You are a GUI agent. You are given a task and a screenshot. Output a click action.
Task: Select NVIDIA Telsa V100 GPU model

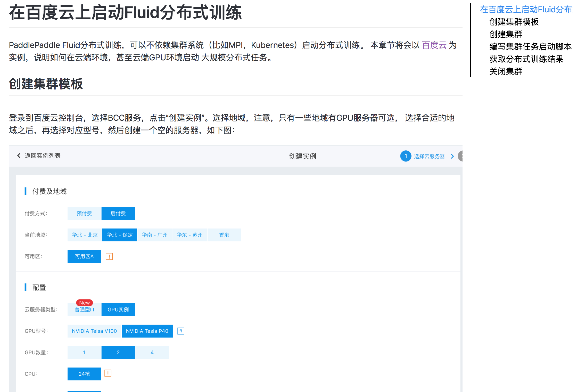tap(94, 331)
